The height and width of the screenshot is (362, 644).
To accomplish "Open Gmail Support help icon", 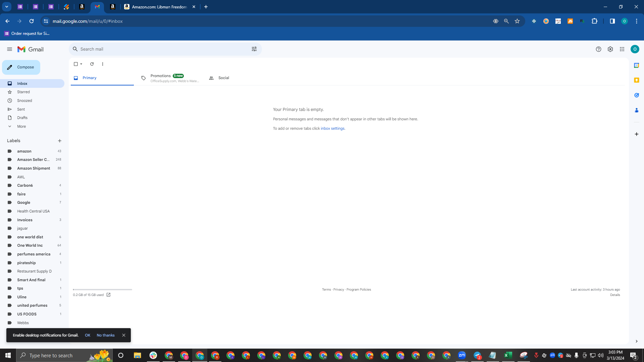I will click(x=598, y=49).
